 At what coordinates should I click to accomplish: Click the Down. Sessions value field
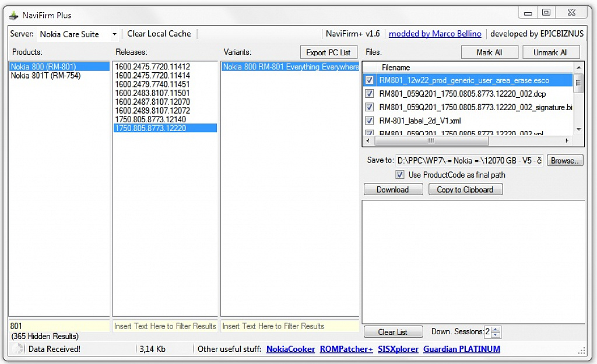click(x=488, y=331)
